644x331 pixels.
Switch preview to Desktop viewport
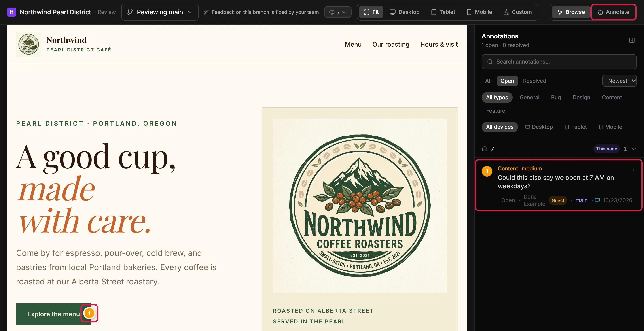pyautogui.click(x=405, y=12)
